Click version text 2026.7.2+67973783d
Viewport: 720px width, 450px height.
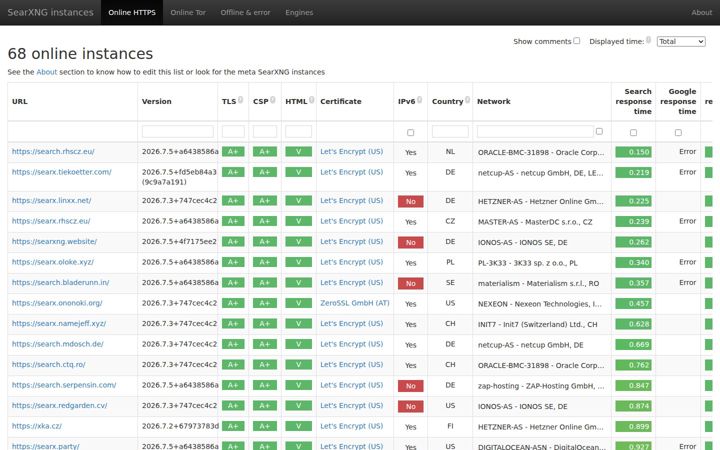point(180,426)
